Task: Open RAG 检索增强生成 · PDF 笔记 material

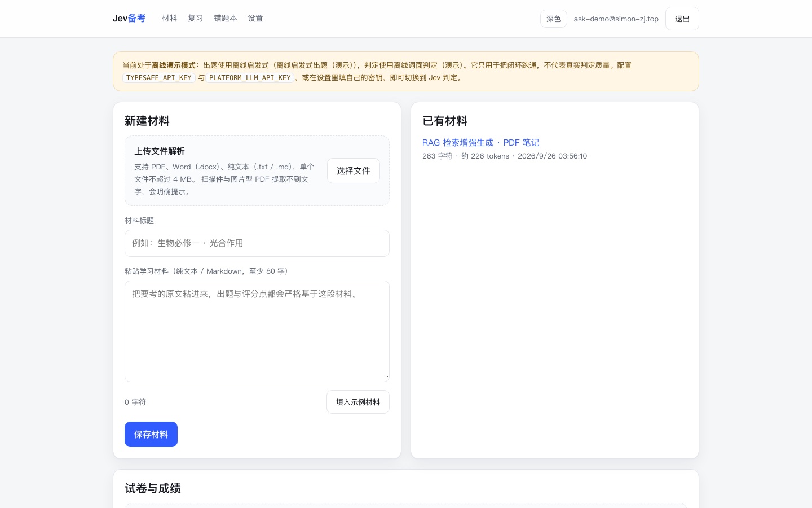Action: 481,143
